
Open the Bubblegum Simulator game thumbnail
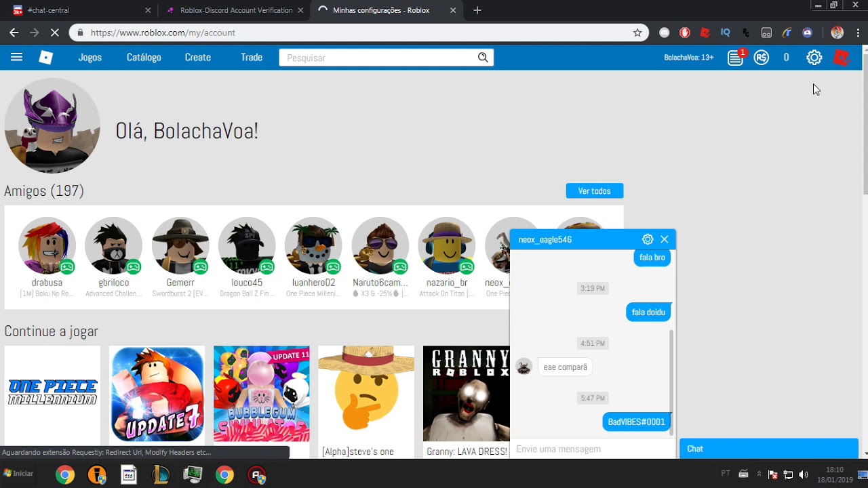point(262,394)
